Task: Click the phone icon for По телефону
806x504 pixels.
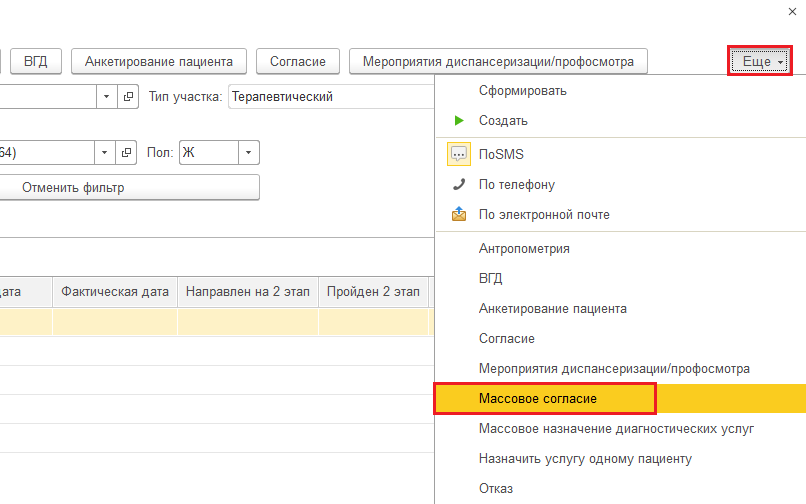Action: pyautogui.click(x=459, y=184)
